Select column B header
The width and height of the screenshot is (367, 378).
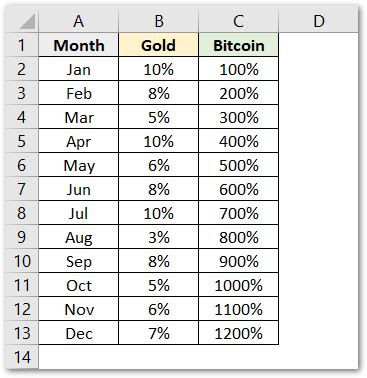pos(159,21)
